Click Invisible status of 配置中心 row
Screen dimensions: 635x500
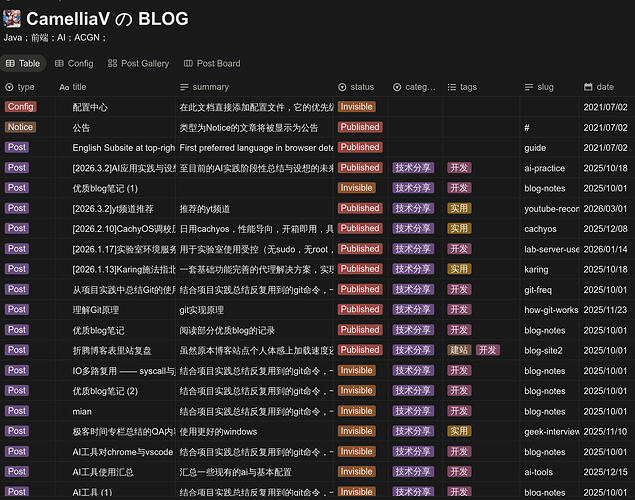[356, 106]
